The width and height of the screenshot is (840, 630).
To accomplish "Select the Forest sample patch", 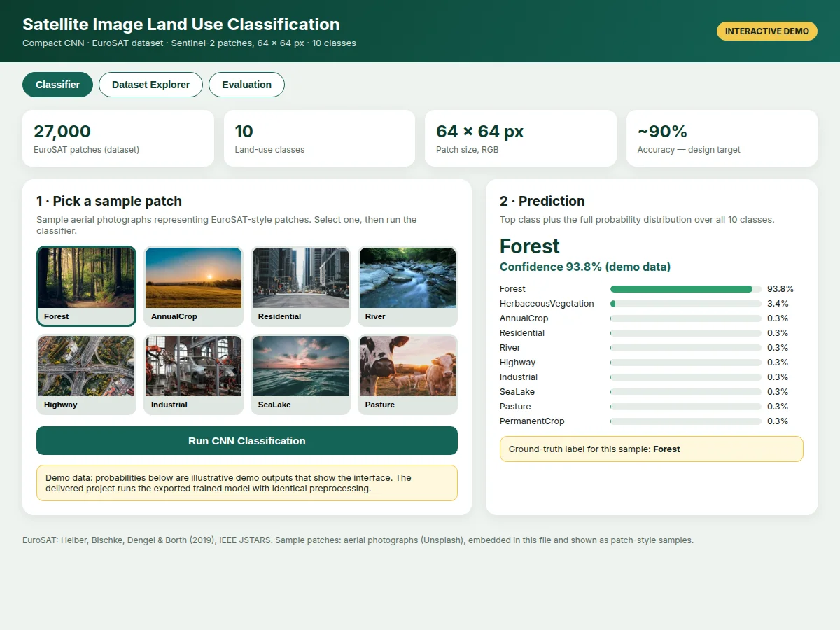I will tap(86, 286).
